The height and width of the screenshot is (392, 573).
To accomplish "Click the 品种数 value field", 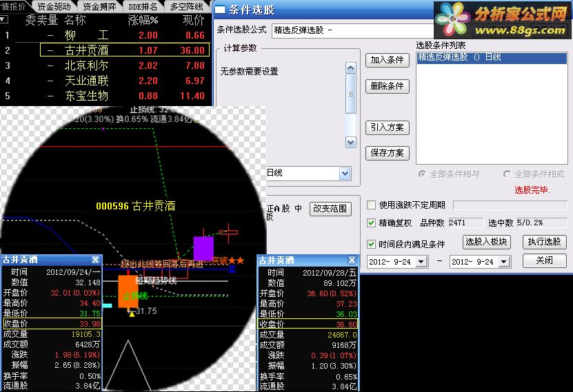I will 466,223.
